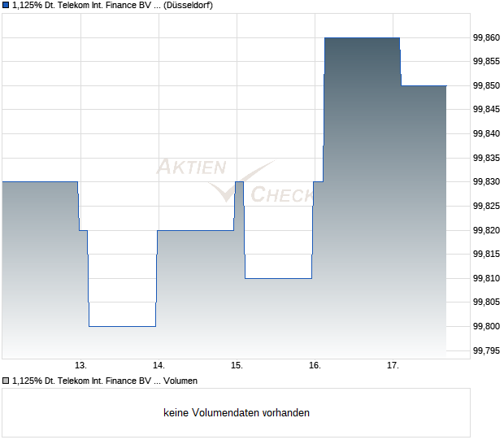Click the x-axis date label '16.'
This screenshot has height=444, width=504.
click(315, 365)
